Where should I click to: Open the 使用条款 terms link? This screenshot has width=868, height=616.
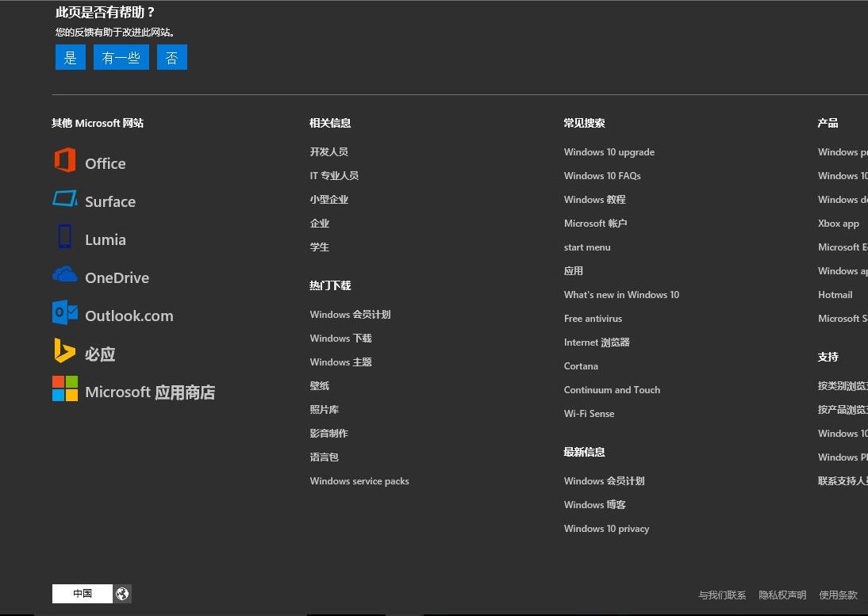(x=838, y=595)
